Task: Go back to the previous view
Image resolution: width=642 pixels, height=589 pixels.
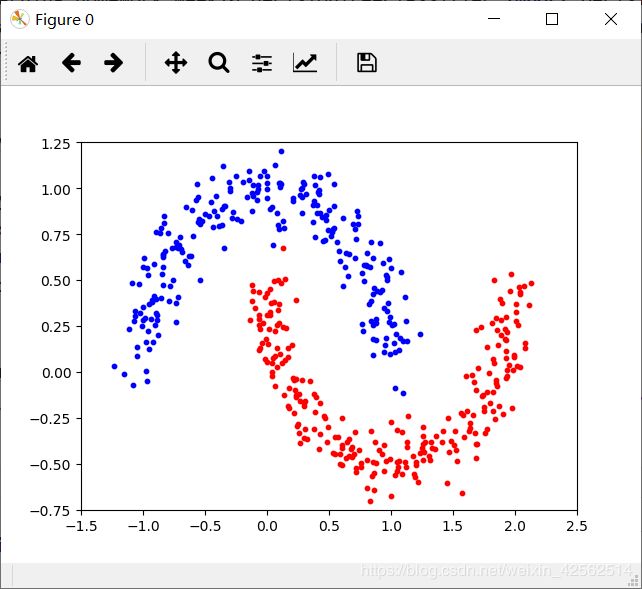Action: coord(71,63)
